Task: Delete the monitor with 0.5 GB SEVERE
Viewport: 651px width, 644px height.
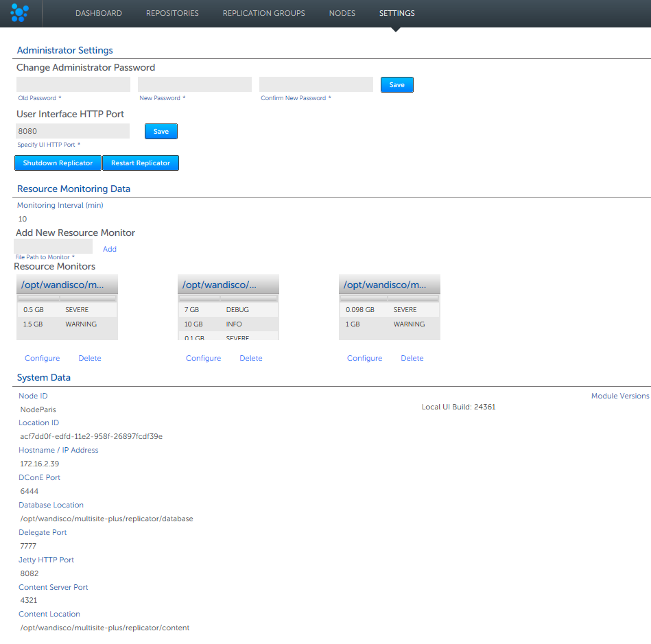Action: point(90,358)
